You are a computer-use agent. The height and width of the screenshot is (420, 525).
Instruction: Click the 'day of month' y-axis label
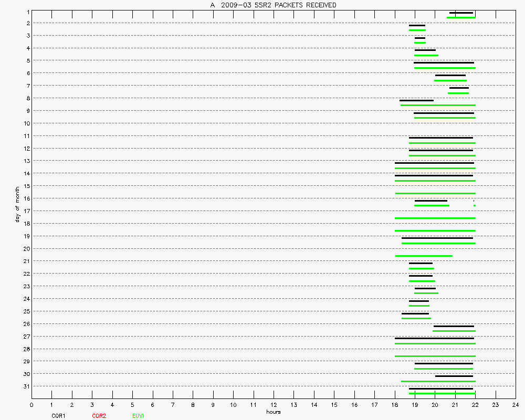[x=18, y=204]
